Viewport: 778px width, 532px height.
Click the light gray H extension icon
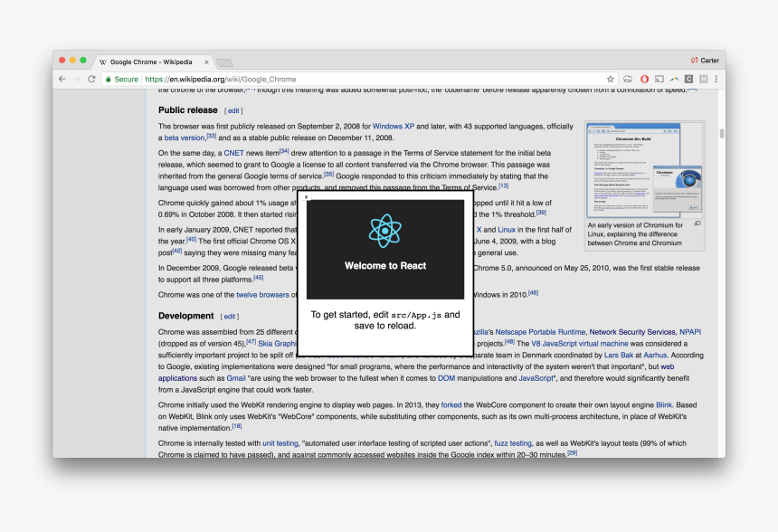click(703, 79)
